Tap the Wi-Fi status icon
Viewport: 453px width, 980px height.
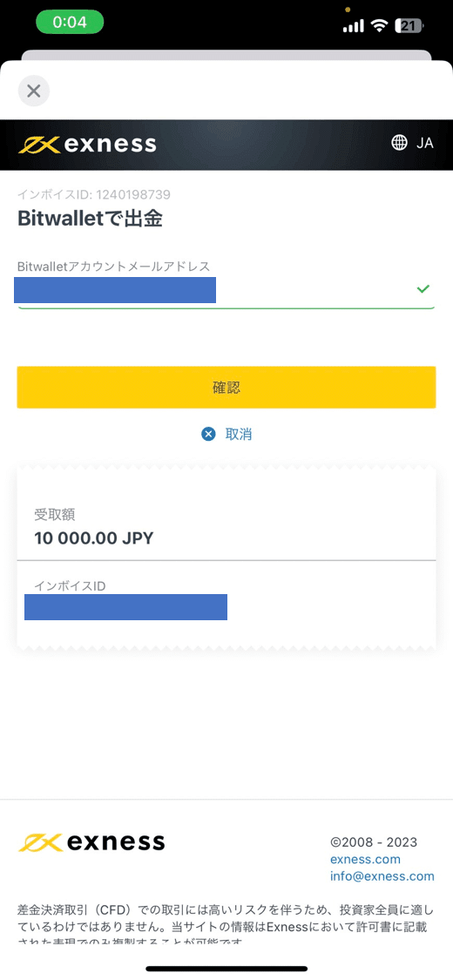(x=379, y=25)
